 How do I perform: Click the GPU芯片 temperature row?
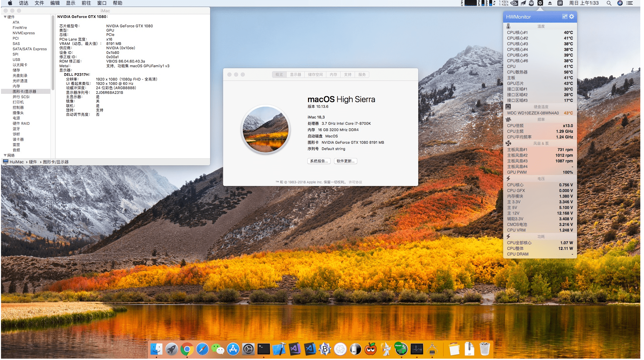click(540, 84)
